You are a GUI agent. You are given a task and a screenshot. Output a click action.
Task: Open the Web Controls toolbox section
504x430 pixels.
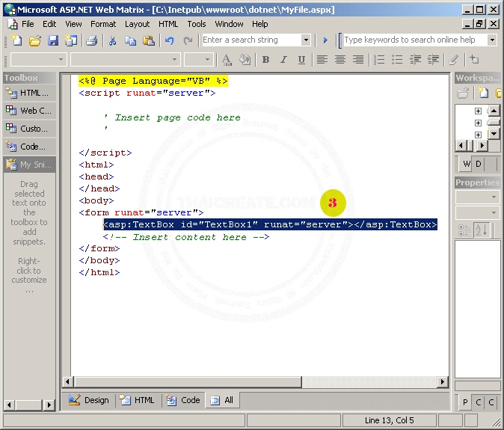(30, 111)
